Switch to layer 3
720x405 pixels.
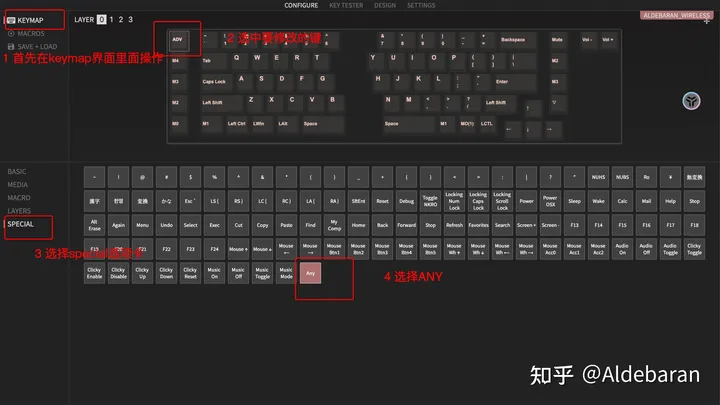pos(130,20)
